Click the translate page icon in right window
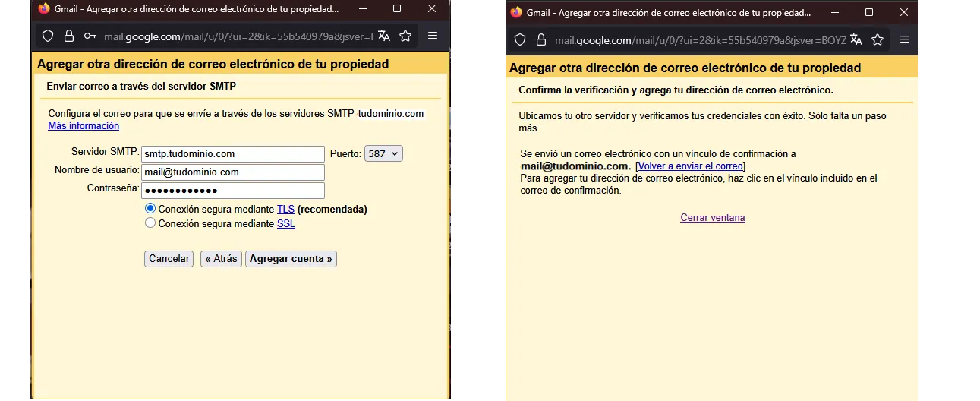 [856, 39]
